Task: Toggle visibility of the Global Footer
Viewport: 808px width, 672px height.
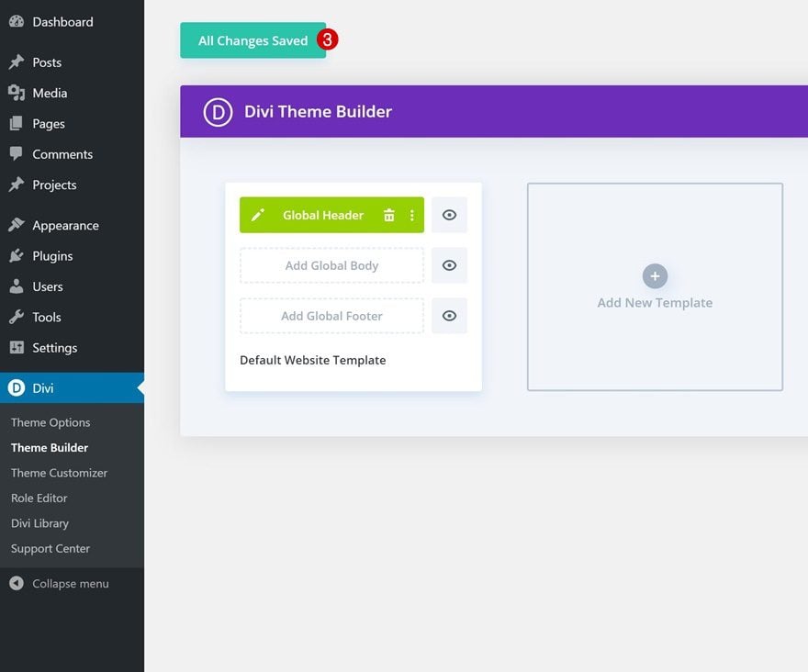Action: coord(449,316)
